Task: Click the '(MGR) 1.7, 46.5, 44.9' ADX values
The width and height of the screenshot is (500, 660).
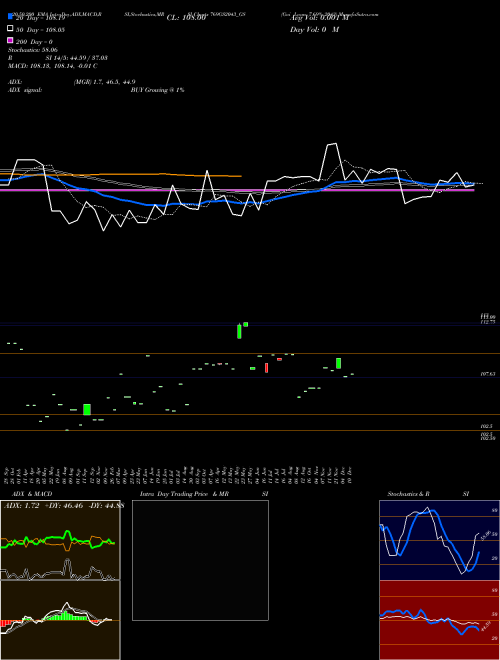Action: (x=104, y=82)
